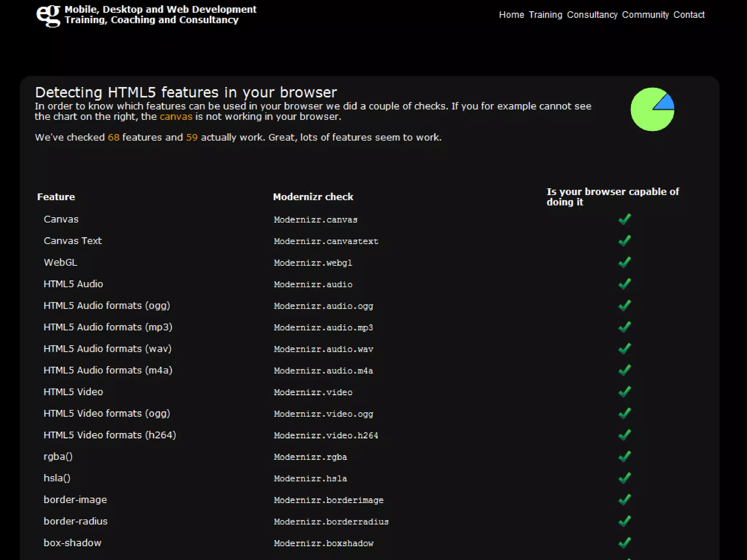Image resolution: width=747 pixels, height=560 pixels.
Task: Click the Modernizr check column header
Action: (313, 197)
